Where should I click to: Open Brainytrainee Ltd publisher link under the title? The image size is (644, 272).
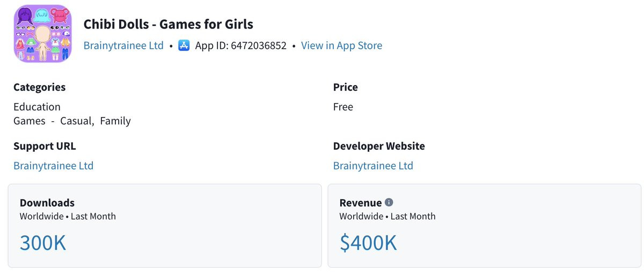point(123,46)
